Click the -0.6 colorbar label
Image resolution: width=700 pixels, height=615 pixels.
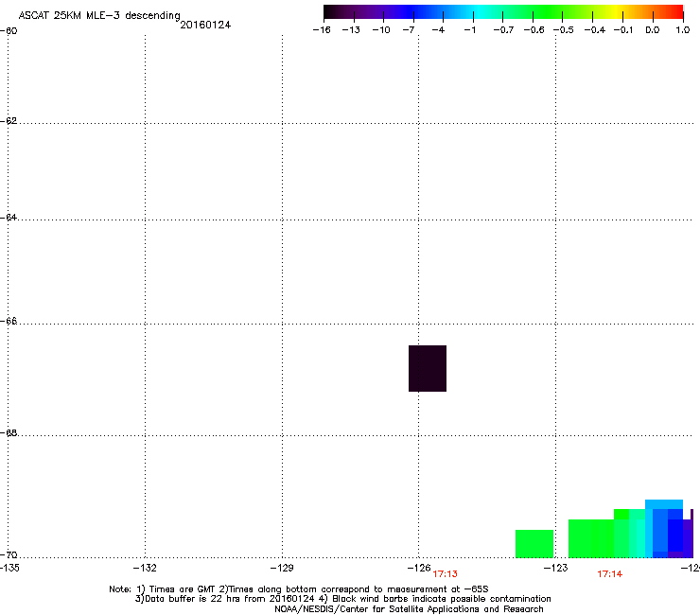click(x=534, y=30)
